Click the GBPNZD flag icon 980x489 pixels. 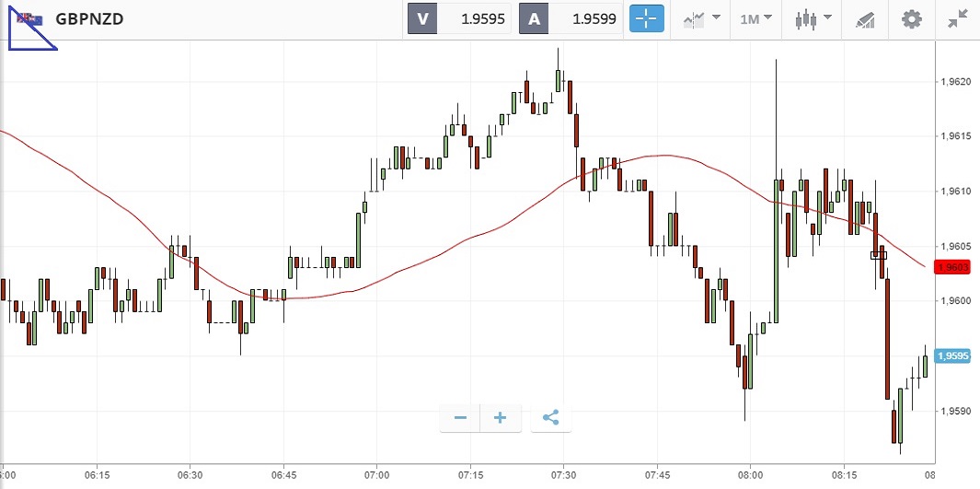pos(30,19)
